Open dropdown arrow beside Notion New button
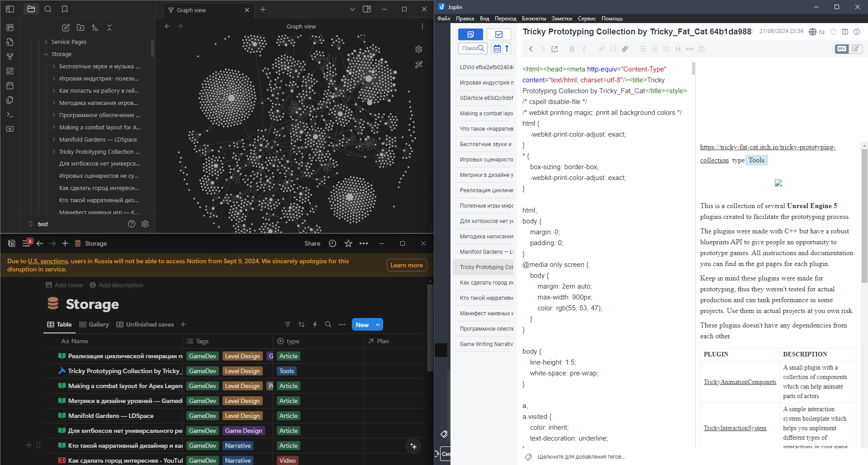 pos(378,325)
